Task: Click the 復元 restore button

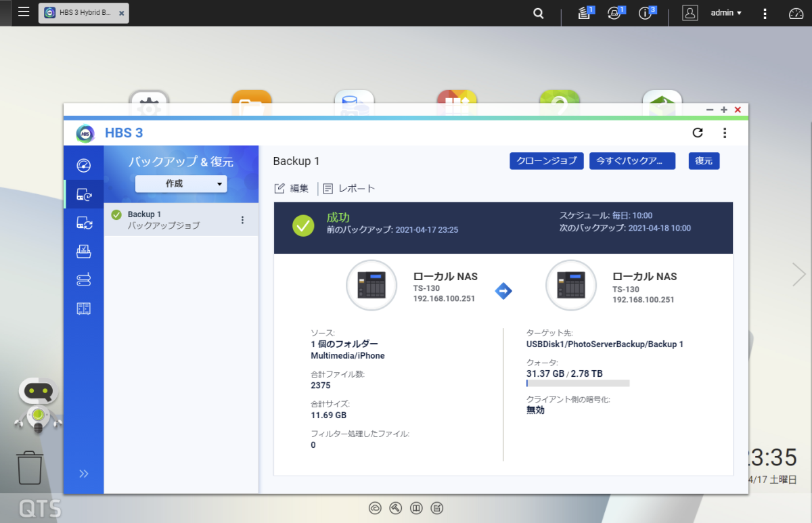Action: click(x=704, y=160)
